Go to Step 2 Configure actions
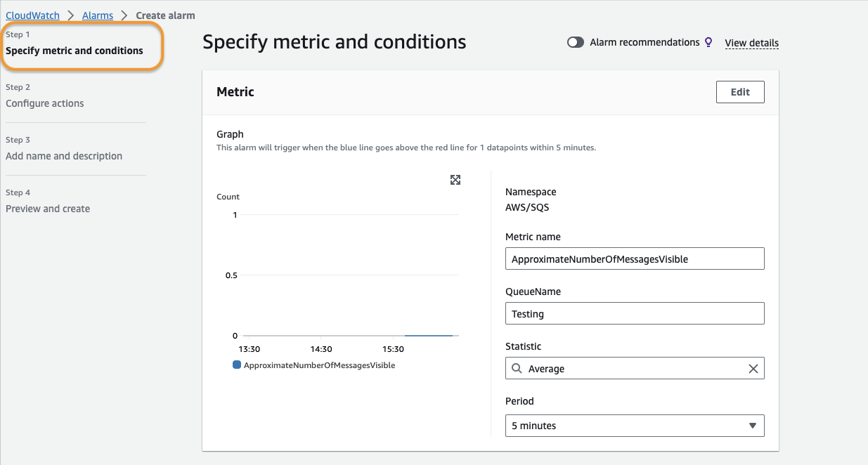Viewport: 868px width, 465px height. (x=45, y=103)
